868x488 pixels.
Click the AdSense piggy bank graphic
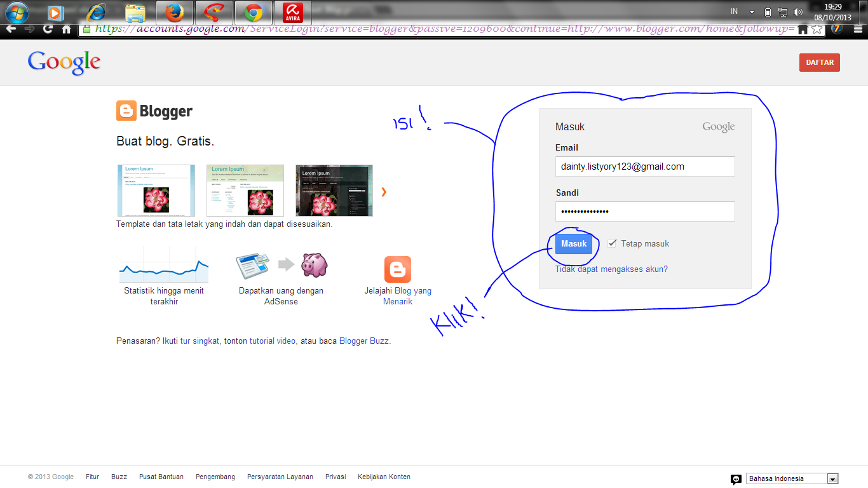click(x=315, y=265)
